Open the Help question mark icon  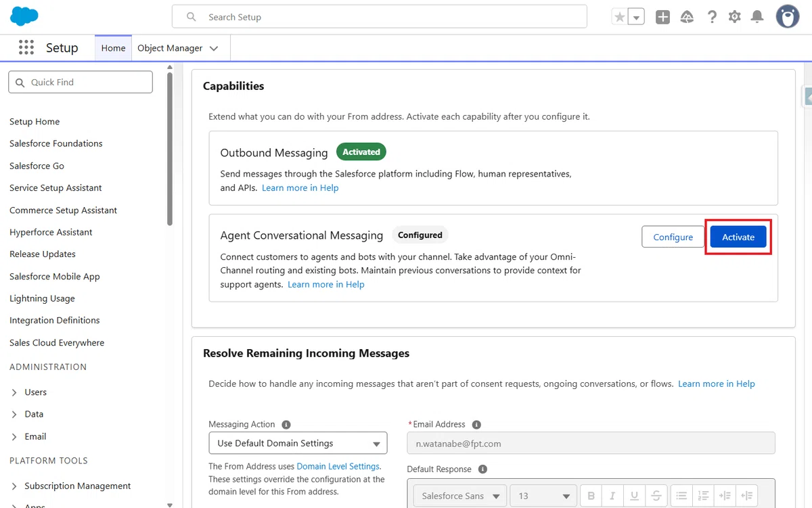click(711, 18)
